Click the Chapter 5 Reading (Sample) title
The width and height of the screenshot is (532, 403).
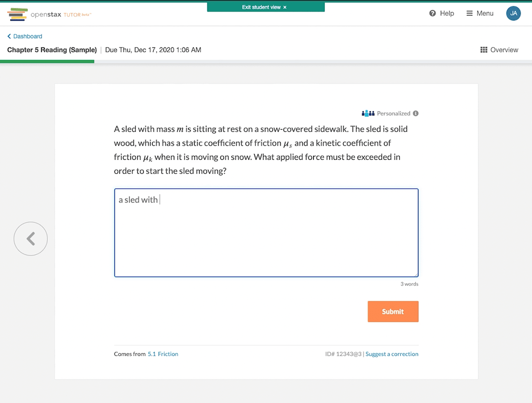tap(52, 50)
